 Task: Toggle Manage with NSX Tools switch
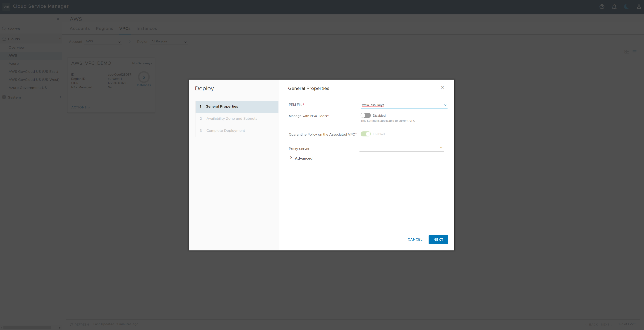(x=365, y=115)
